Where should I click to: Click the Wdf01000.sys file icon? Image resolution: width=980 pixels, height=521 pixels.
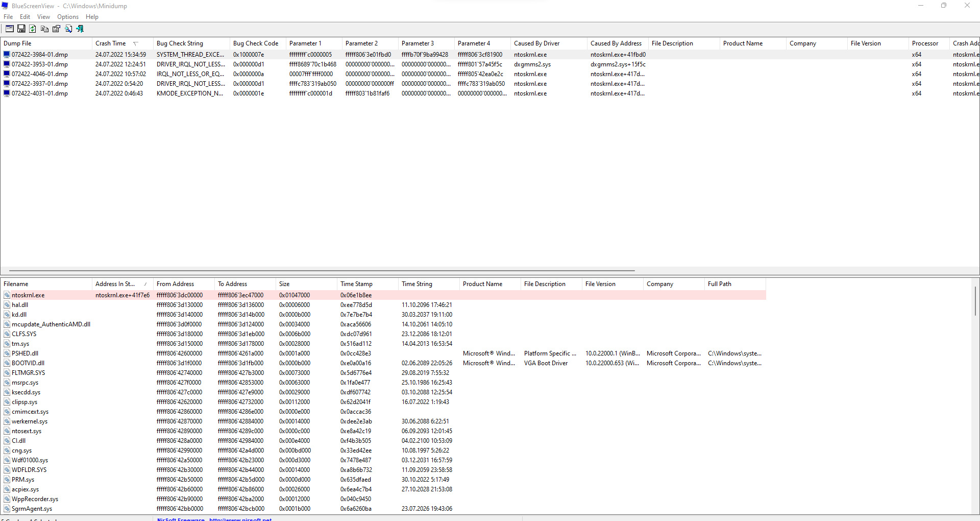point(7,460)
